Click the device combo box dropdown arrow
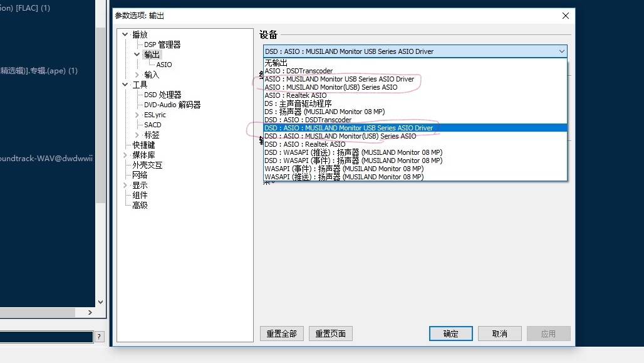The image size is (644, 363). tap(561, 51)
